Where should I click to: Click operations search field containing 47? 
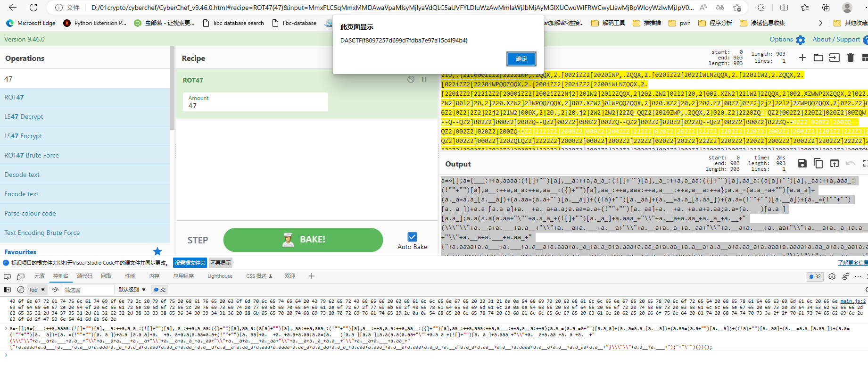85,79
